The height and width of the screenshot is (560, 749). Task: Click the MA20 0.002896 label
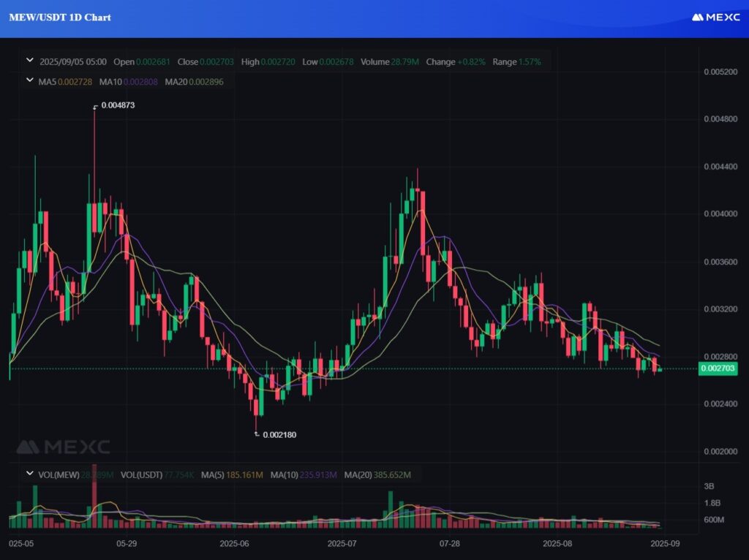tap(194, 82)
